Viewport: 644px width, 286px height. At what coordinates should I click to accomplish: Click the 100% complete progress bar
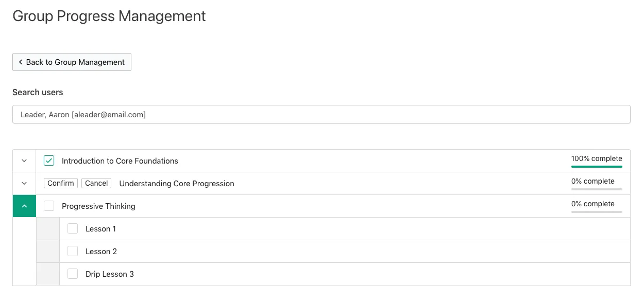coord(597,167)
